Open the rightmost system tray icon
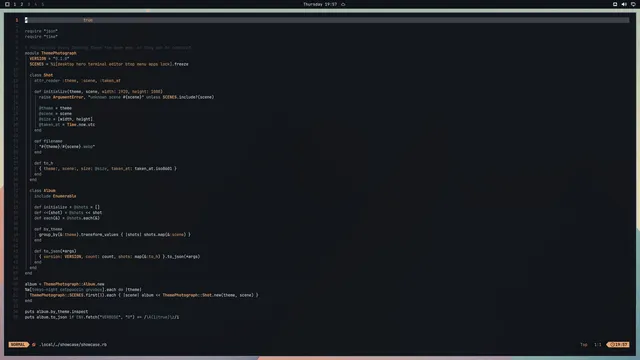The height and width of the screenshot is (360, 640). (633, 4)
